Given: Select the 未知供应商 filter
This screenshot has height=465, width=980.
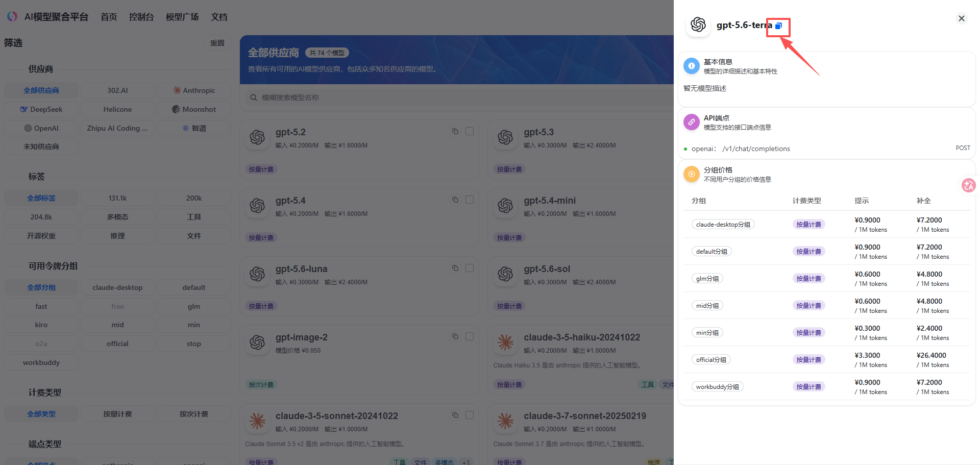Looking at the screenshot, I should tap(41, 146).
